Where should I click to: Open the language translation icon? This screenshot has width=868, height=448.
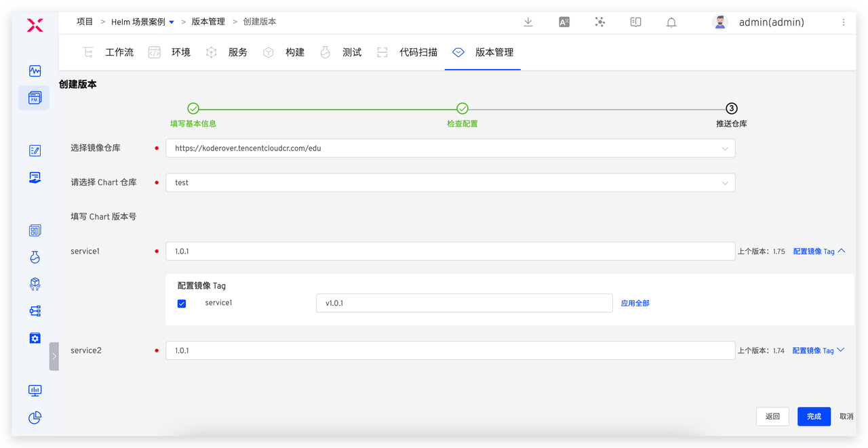(564, 22)
